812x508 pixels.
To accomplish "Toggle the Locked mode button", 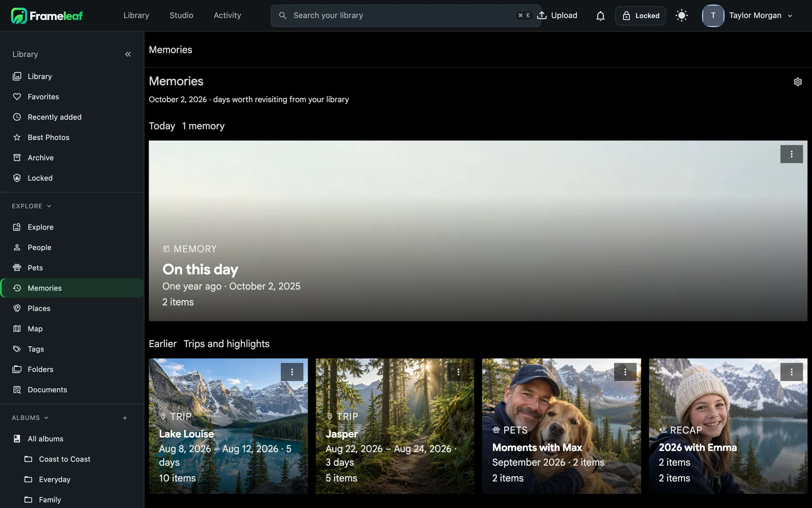I will click(640, 16).
